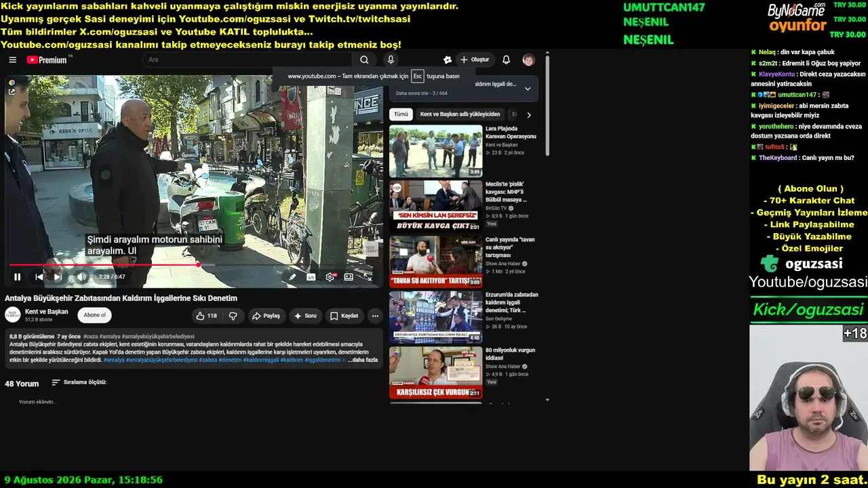This screenshot has height=488, width=868.
Task: Subscribe with the Abone ol button
Action: pos(94,315)
